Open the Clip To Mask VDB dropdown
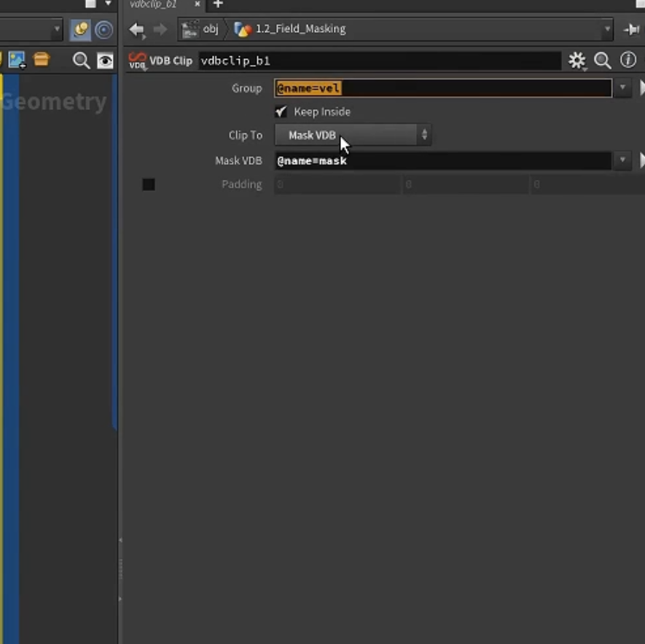Viewport: 645px width, 644px height. tap(353, 135)
